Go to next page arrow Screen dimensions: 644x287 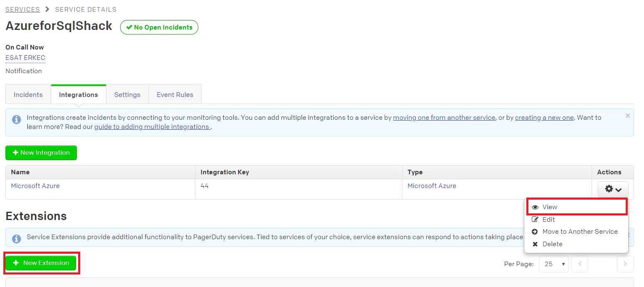[x=625, y=264]
